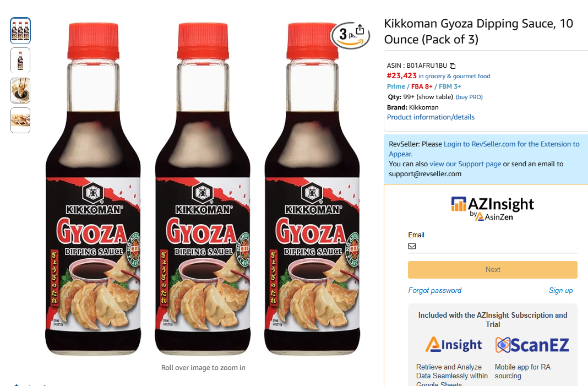Viewport: 588px width, 386px height.
Task: Click the envelope icon in Email field
Action: coord(412,246)
